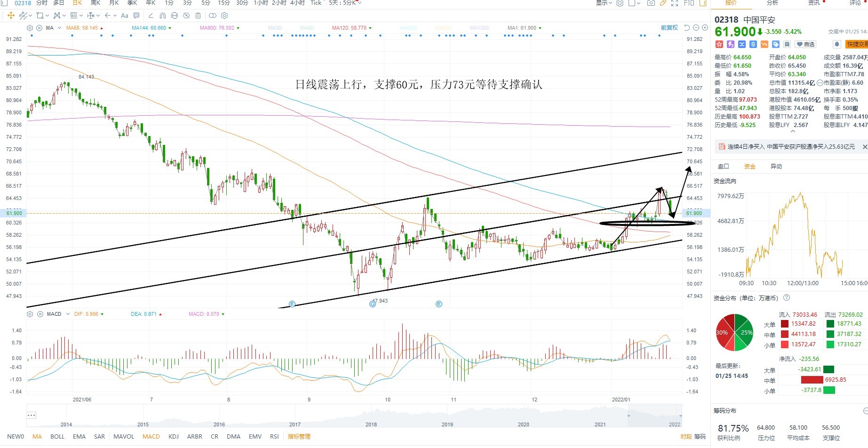The image size is (868, 448).
Task: Click the blue dollar sign stock tag icon
Action: point(753,44)
